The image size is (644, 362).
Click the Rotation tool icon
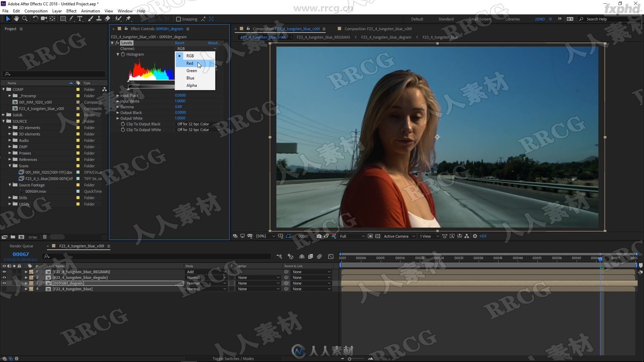(35, 18)
